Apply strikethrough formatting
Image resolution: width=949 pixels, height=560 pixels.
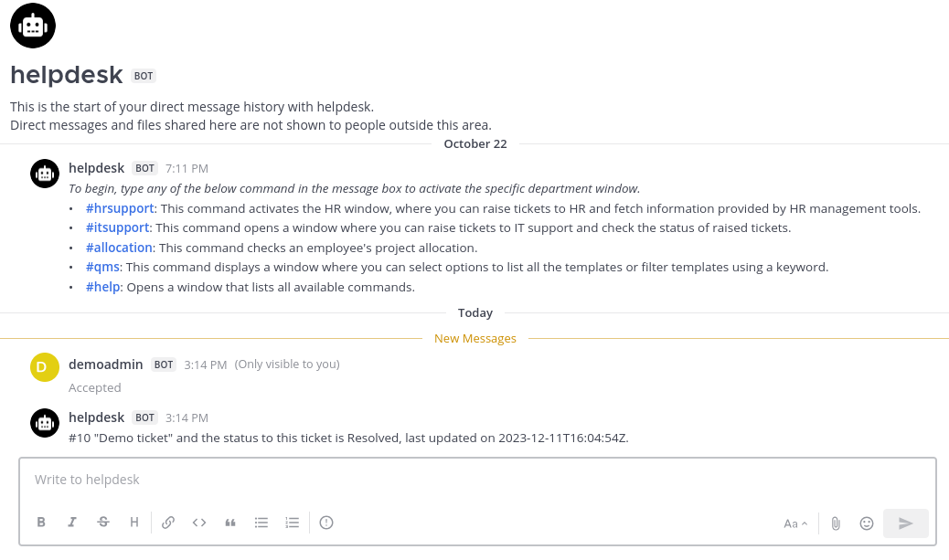pos(103,523)
